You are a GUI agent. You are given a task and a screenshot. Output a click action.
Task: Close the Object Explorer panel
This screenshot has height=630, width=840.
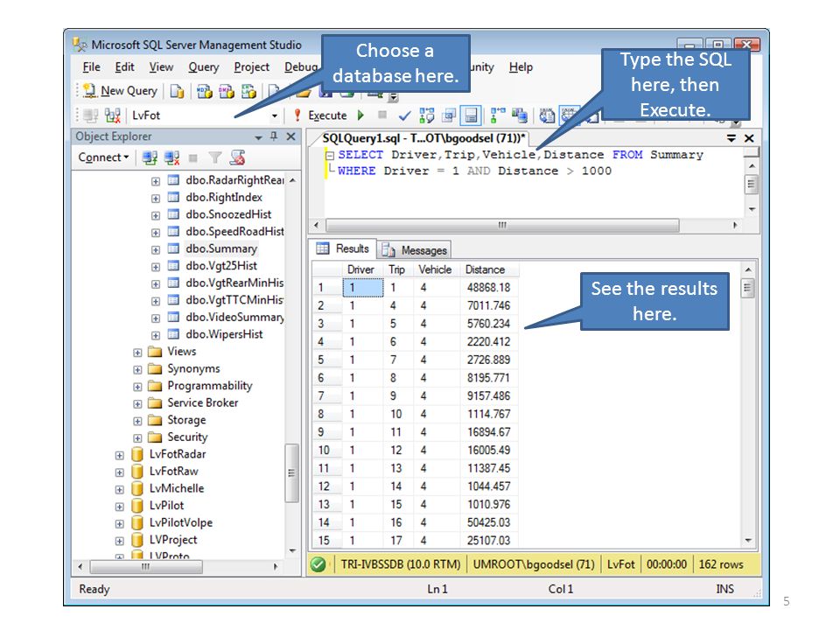[290, 136]
